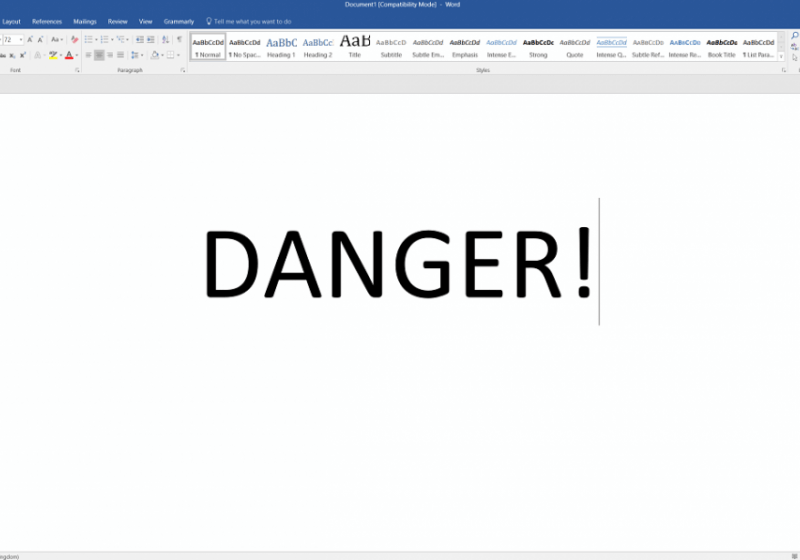The width and height of the screenshot is (800, 560).
Task: Open the Paragraph dialog launcher
Action: pyautogui.click(x=183, y=70)
